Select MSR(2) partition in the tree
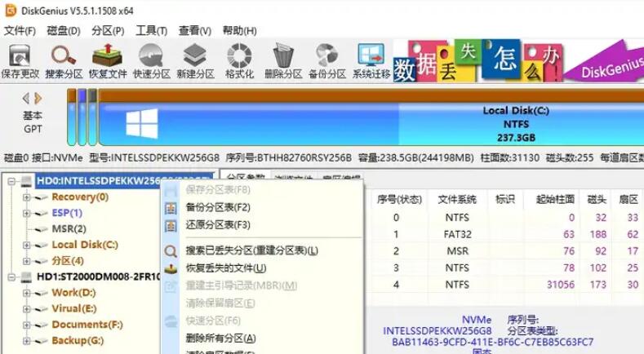The height and width of the screenshot is (354, 644). pyautogui.click(x=69, y=228)
